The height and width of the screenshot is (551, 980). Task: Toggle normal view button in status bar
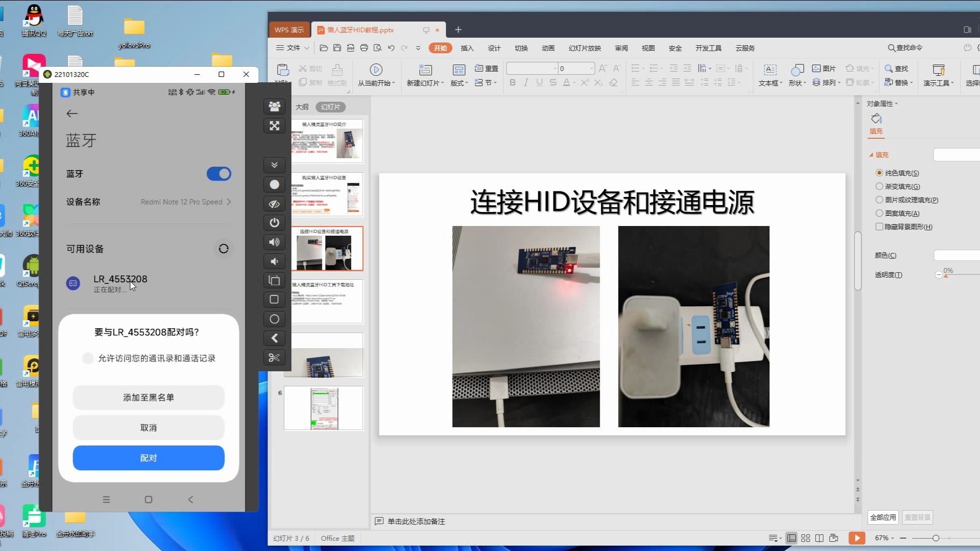click(792, 538)
